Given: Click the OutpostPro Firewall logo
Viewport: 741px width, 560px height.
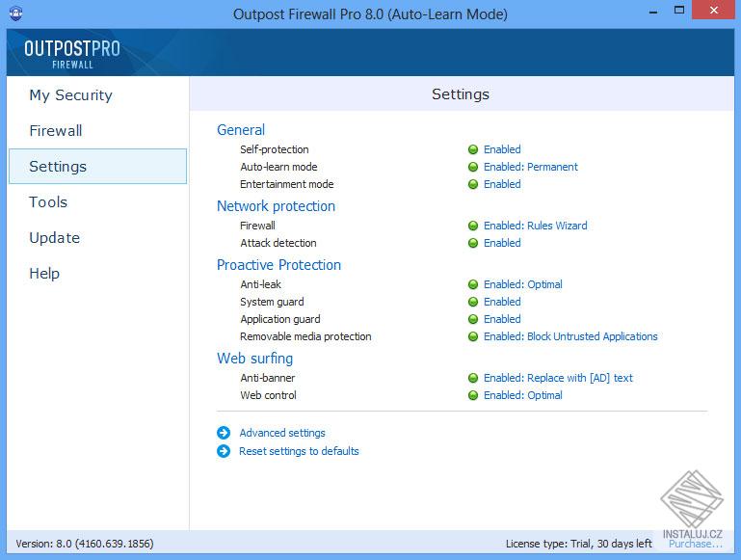Looking at the screenshot, I should [x=72, y=53].
